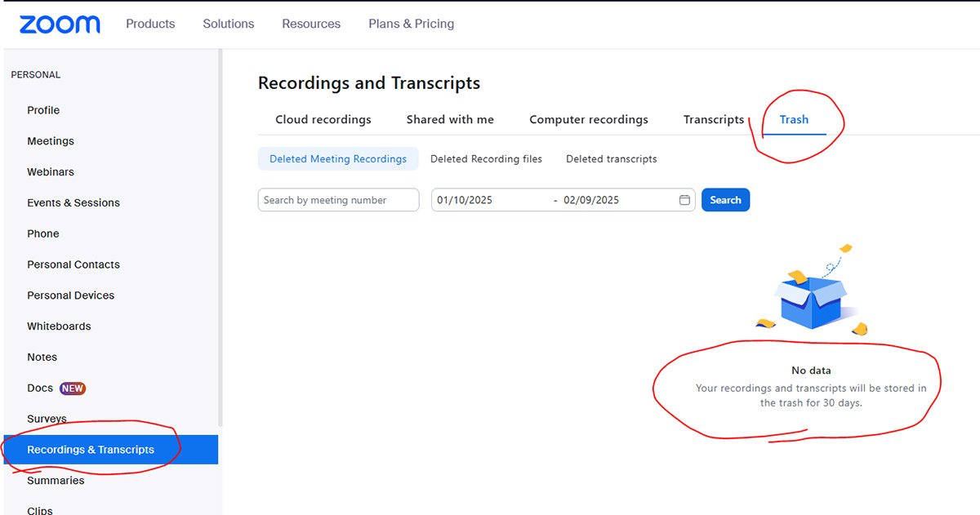Click the Zoom logo
The height and width of the screenshot is (515, 980).
60,24
